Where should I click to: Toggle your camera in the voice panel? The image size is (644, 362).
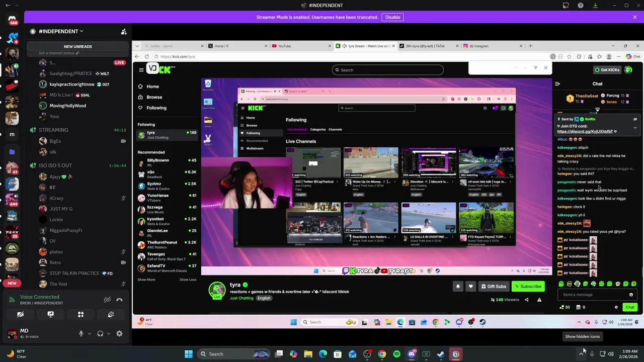coord(20,314)
